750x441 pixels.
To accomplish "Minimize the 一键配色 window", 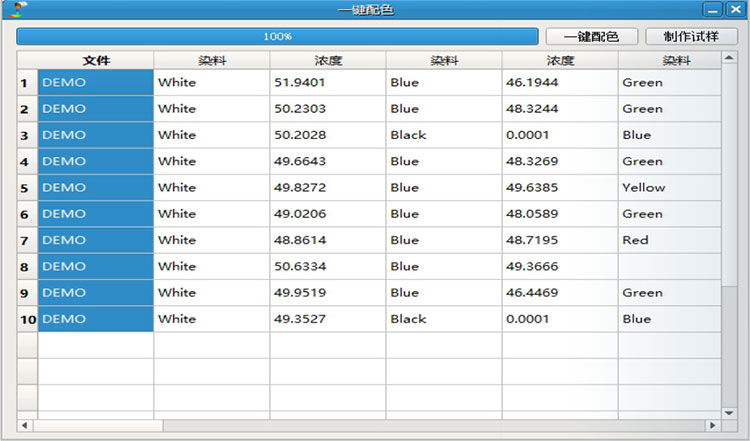I will click(x=712, y=10).
